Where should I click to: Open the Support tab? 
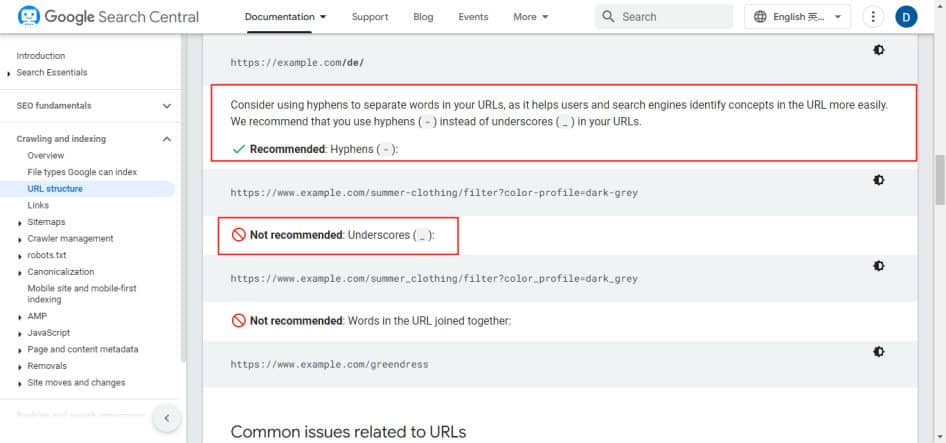tap(370, 17)
